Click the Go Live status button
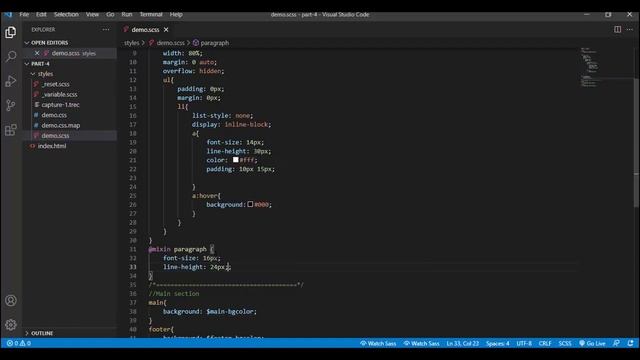Screen dimensions: 640x360 click(x=592, y=343)
